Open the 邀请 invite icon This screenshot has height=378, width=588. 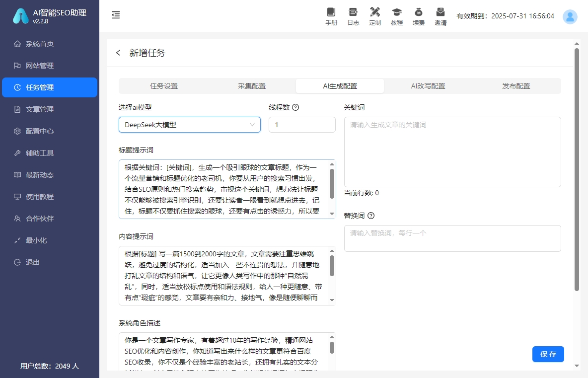coord(441,15)
